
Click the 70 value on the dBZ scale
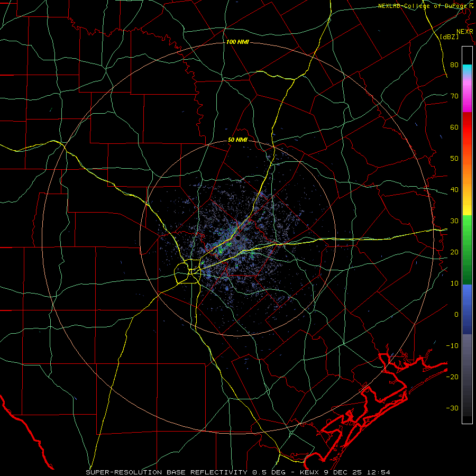coord(454,96)
